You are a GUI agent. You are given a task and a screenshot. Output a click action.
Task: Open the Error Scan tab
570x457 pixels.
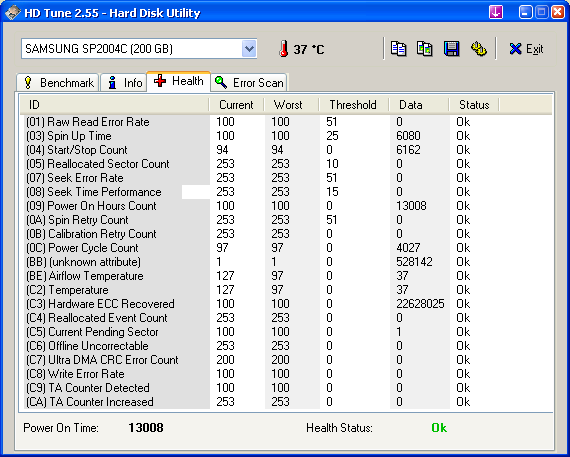(249, 83)
